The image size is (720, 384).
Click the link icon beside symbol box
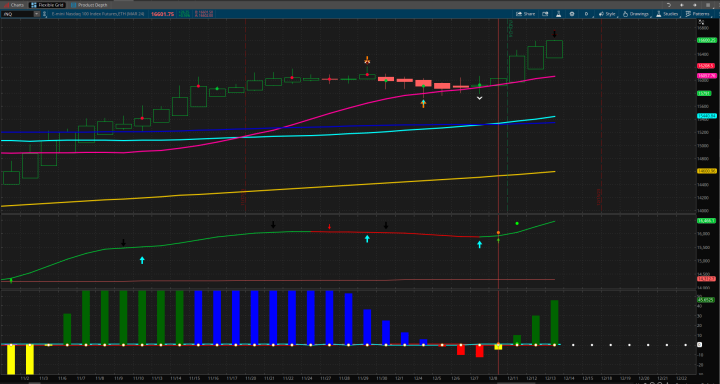(44, 14)
